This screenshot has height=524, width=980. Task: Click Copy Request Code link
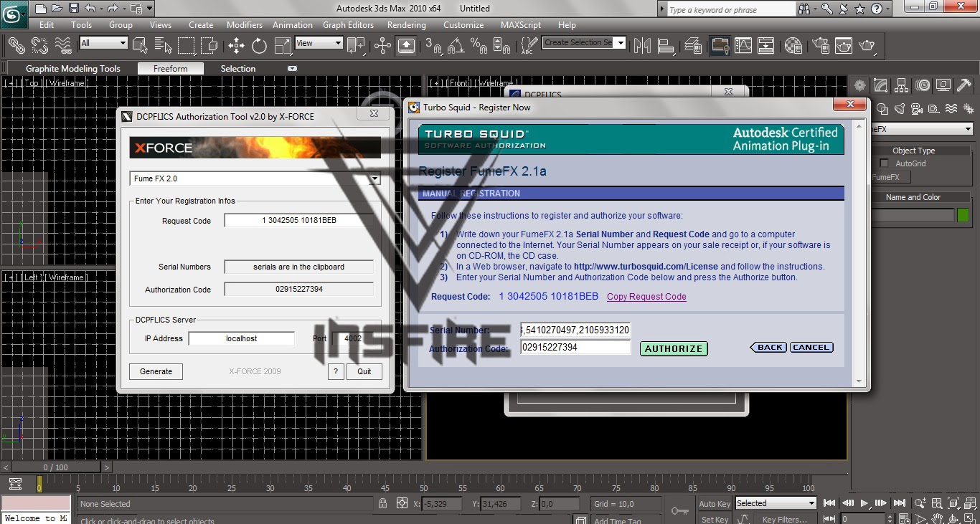[x=646, y=297]
